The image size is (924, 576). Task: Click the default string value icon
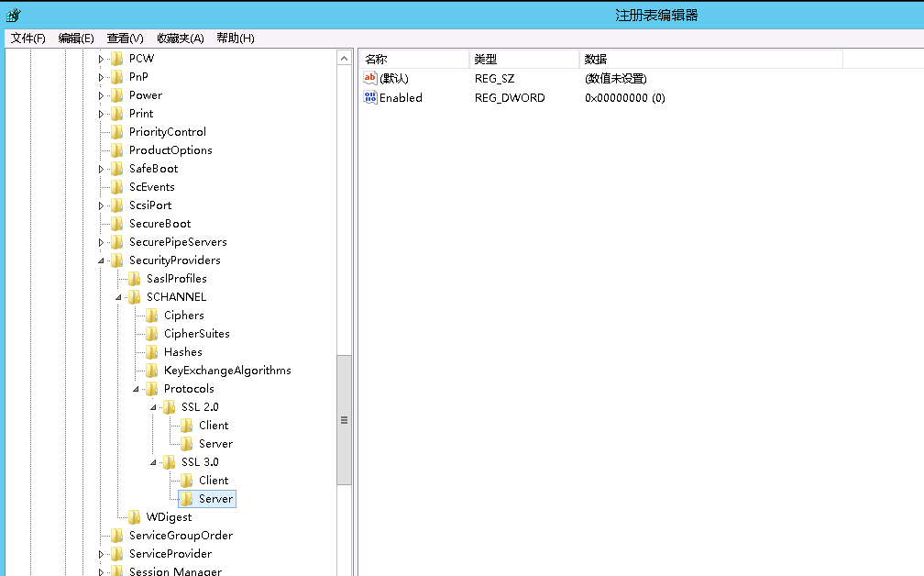coord(370,79)
